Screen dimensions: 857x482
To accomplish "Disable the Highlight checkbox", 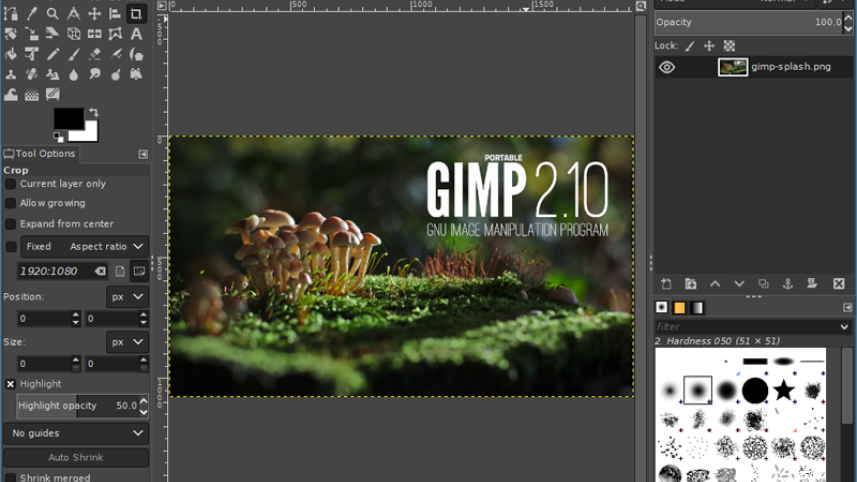I will tap(11, 384).
